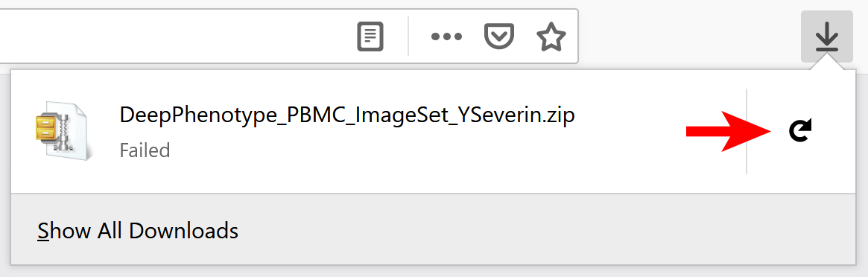Screen dimensions: 868x277
Task: Open the page actions three-dot menu
Action: (x=446, y=37)
